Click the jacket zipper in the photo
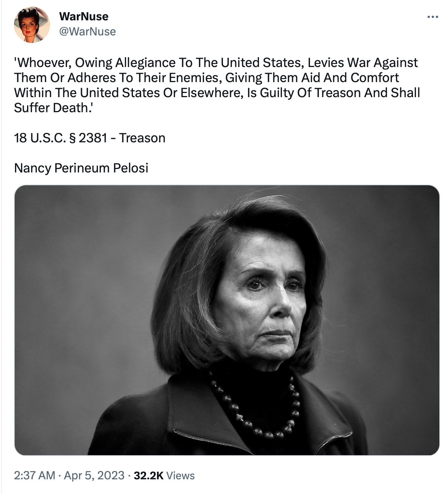Viewport: 448px width, 494px height. (211, 441)
